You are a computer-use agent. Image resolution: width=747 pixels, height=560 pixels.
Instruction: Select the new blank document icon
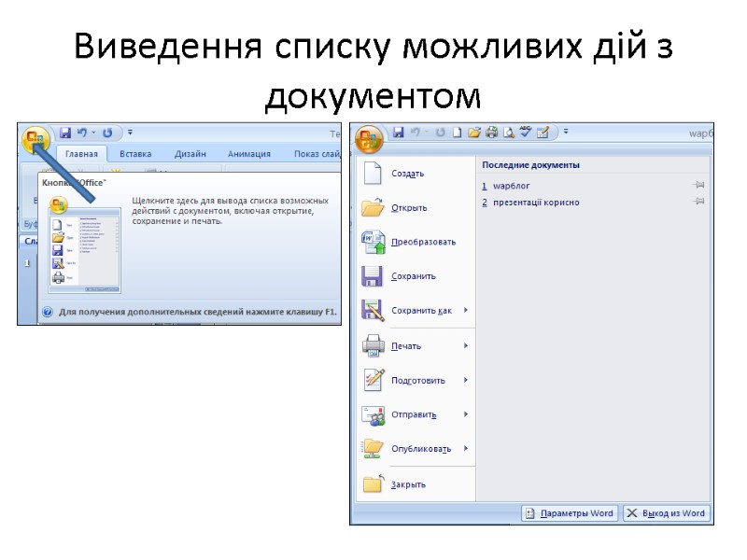coord(457,132)
